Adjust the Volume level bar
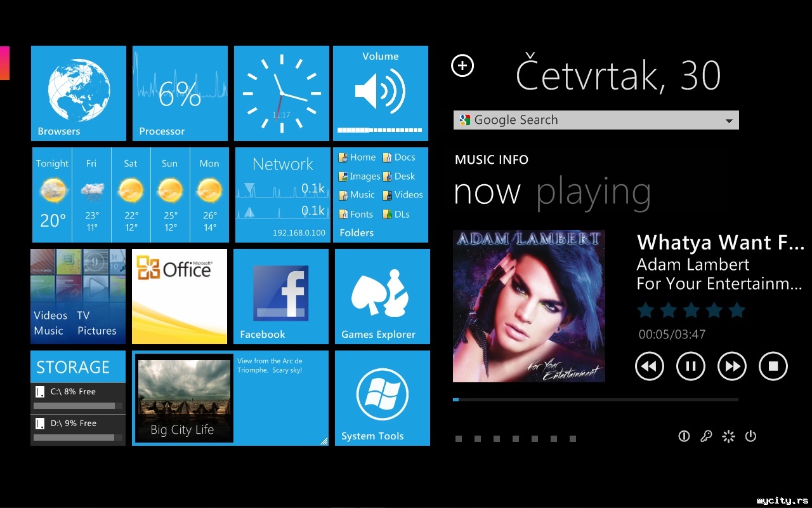 click(x=380, y=130)
